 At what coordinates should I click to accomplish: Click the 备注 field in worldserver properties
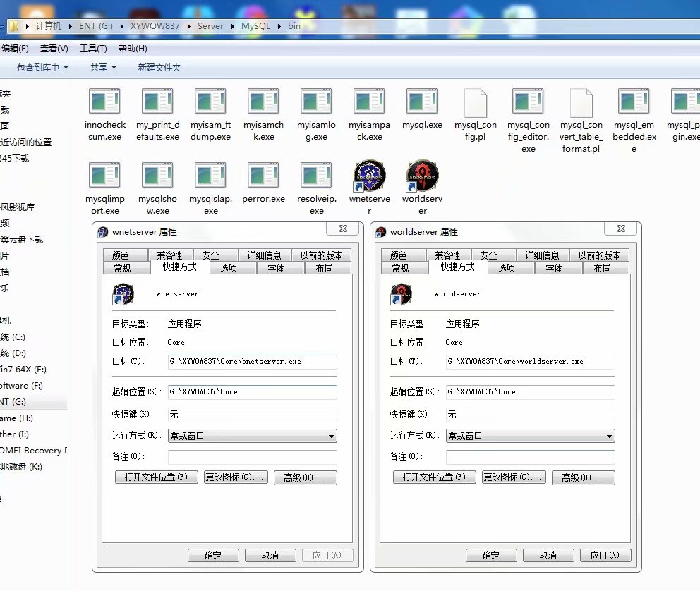(x=531, y=457)
